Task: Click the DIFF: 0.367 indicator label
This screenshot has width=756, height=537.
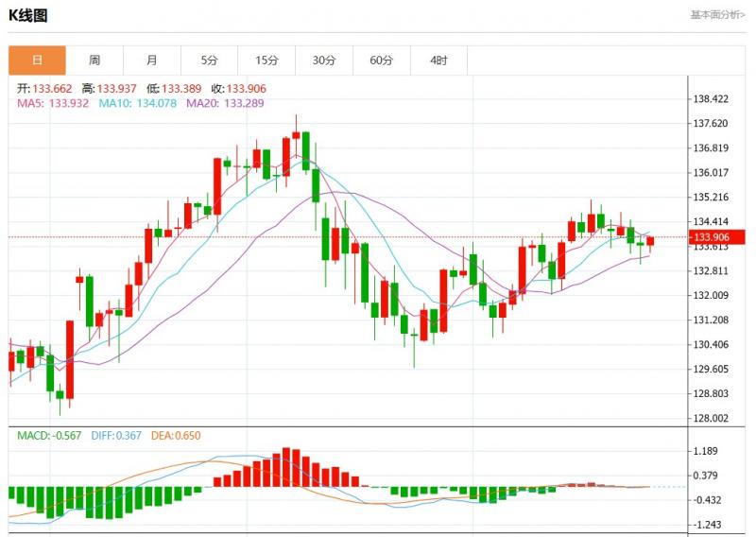Action: (x=116, y=436)
